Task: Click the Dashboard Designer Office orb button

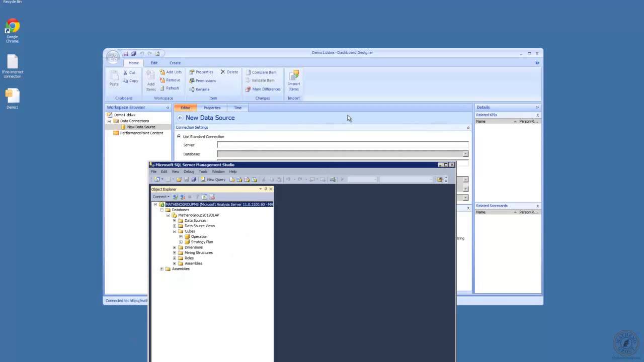Action: coord(113,56)
